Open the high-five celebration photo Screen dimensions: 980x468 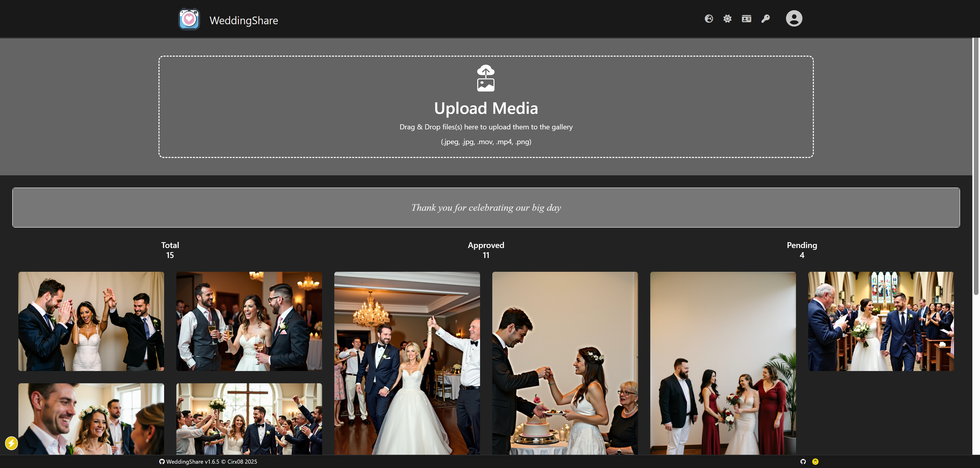point(91,321)
